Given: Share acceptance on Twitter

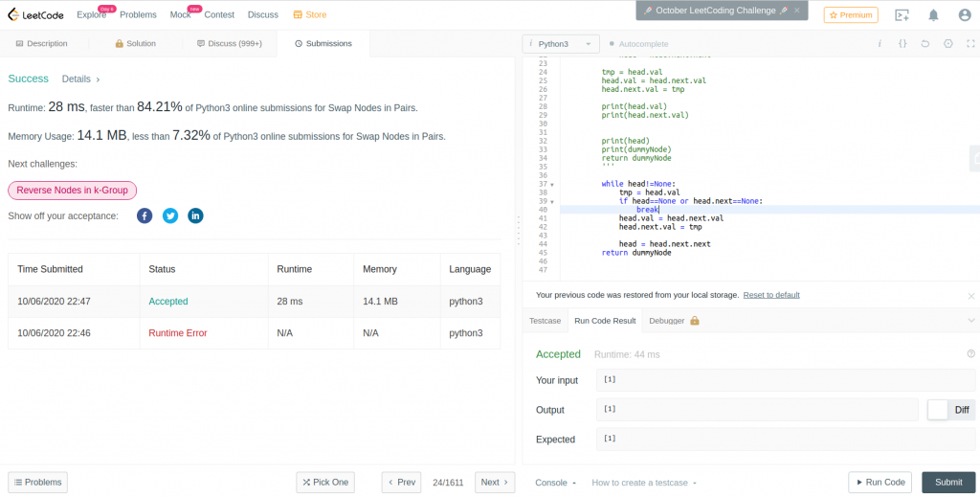Looking at the screenshot, I should [x=170, y=215].
